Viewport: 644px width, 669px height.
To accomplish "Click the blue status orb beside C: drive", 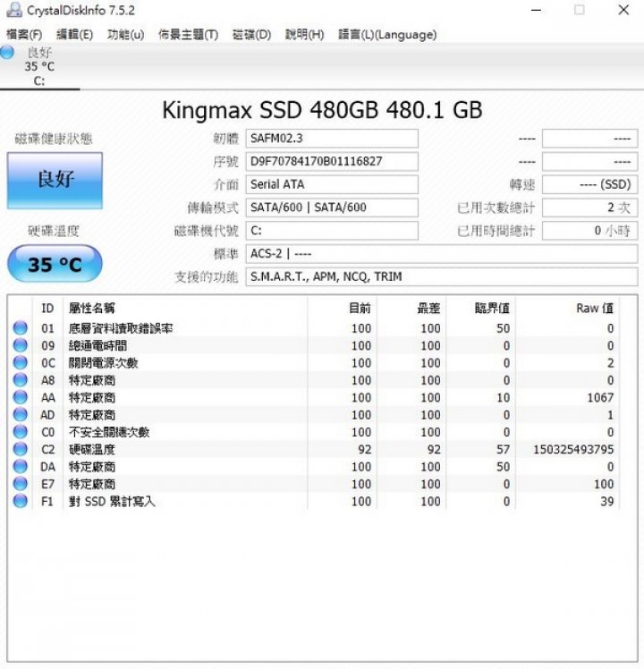I will (x=7, y=53).
